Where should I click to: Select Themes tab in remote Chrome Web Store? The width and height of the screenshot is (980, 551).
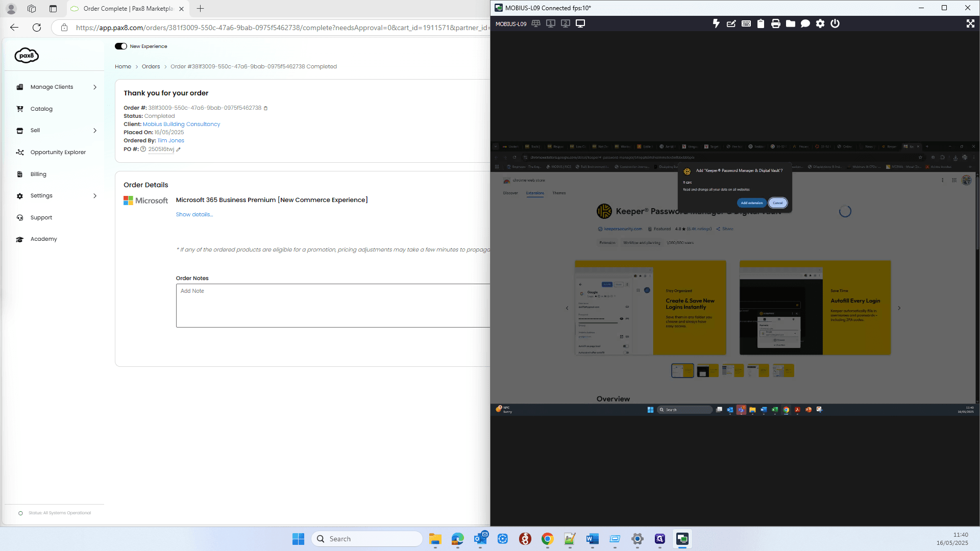coord(559,193)
